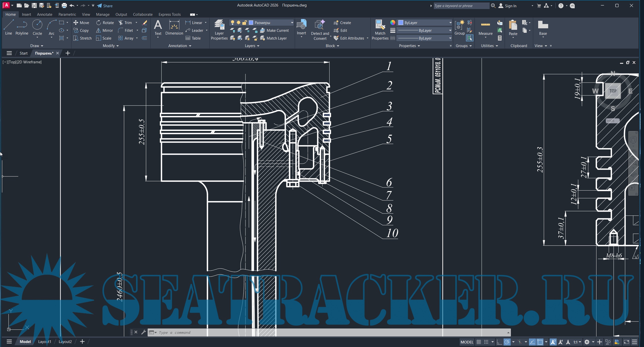Click the Share button
644x347 pixels.
(x=105, y=6)
